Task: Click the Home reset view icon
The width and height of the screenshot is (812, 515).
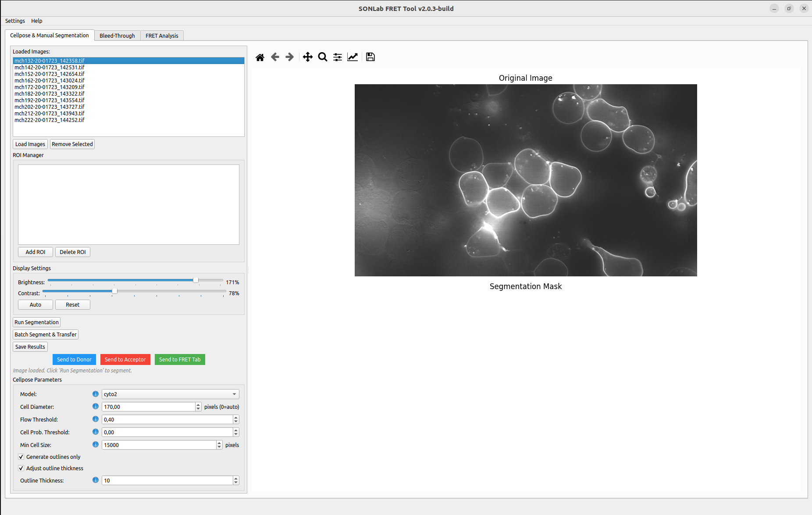Action: point(260,57)
